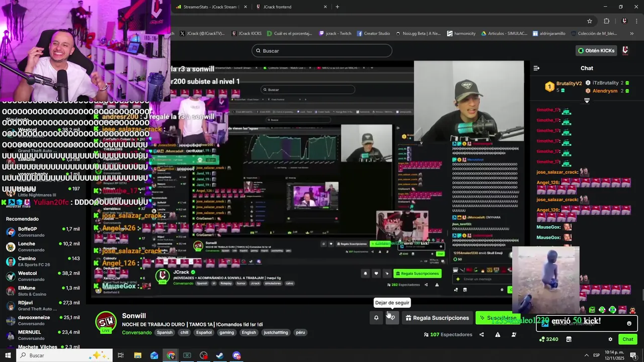Open Camino EA Sports FC 26 channel

click(x=43, y=261)
